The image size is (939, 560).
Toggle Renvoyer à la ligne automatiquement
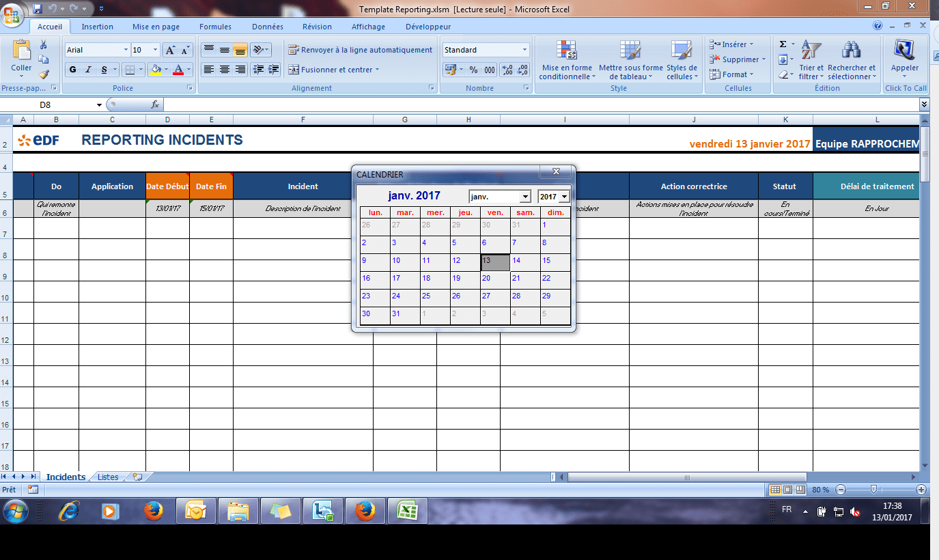click(361, 50)
